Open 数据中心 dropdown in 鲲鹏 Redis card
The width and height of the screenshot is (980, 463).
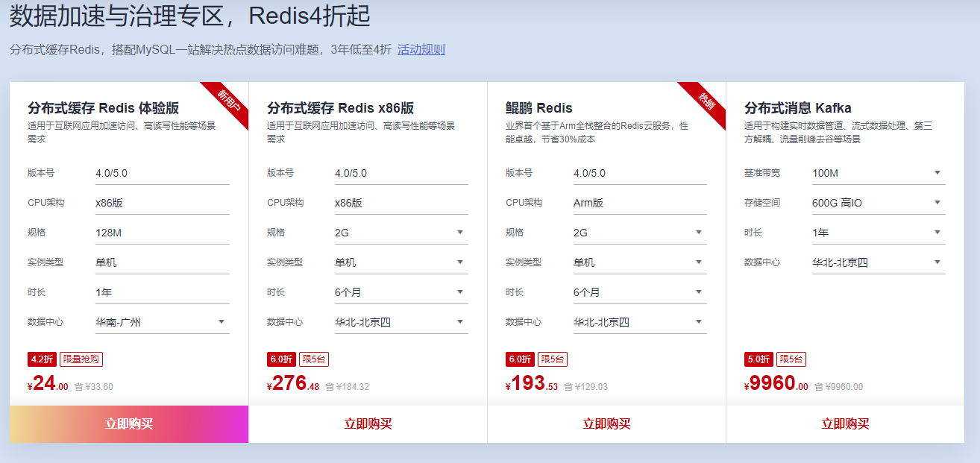coord(640,322)
